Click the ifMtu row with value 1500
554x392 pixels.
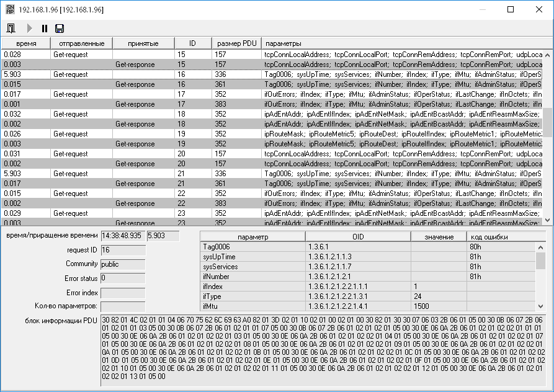[366, 306]
